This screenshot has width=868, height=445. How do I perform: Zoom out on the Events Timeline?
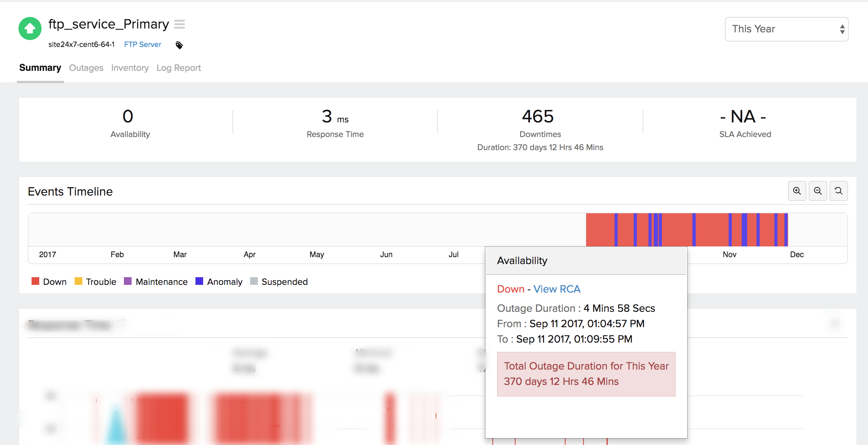(818, 191)
